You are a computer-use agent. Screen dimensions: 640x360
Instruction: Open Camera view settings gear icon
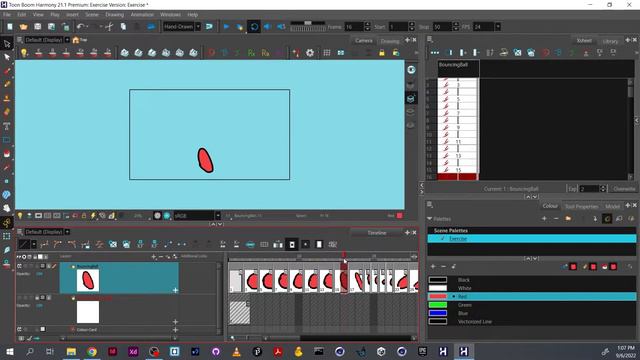tap(310, 53)
